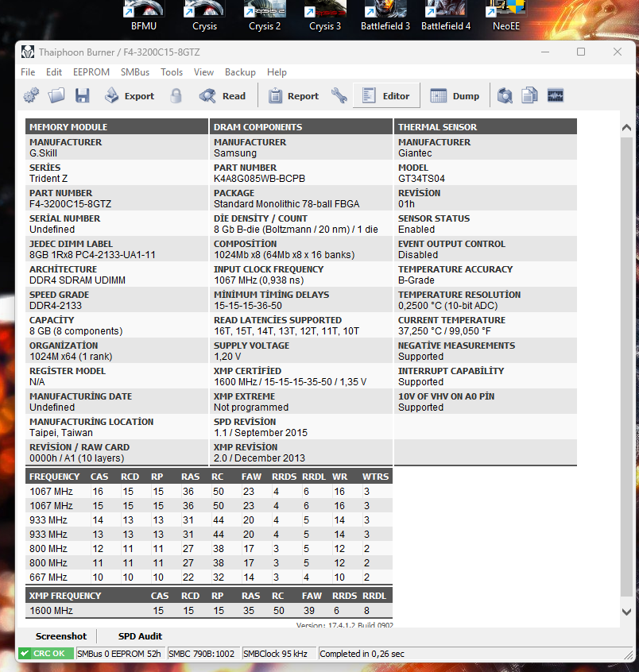Open the View menu
Image resolution: width=639 pixels, height=672 pixels.
point(203,72)
